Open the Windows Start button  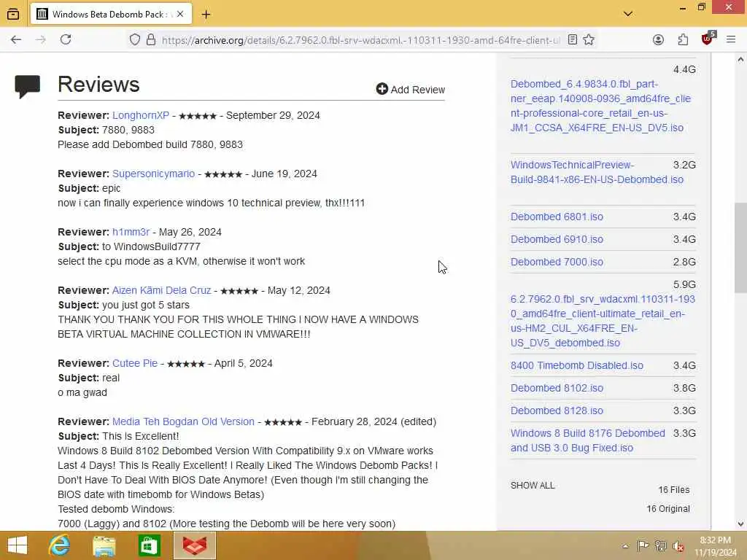pos(18,545)
